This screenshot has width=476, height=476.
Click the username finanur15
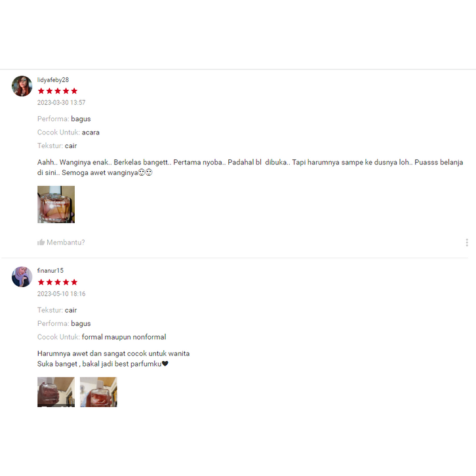(x=50, y=271)
